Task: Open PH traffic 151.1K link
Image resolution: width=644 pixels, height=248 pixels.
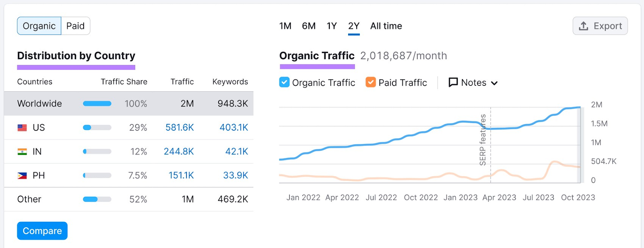Action: pyautogui.click(x=181, y=175)
